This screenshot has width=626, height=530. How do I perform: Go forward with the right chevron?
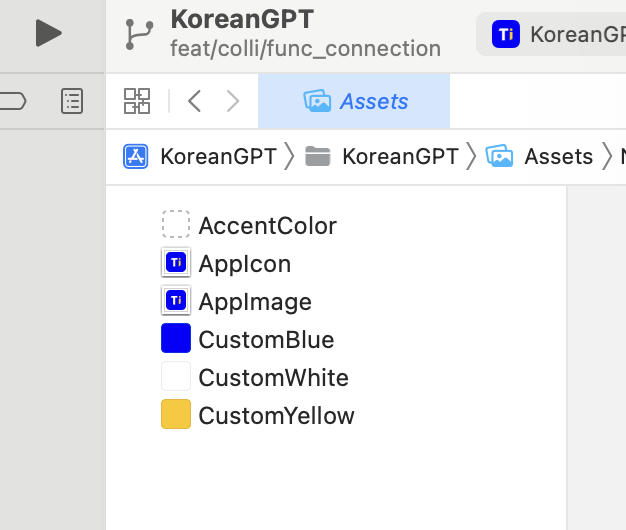tap(233, 101)
